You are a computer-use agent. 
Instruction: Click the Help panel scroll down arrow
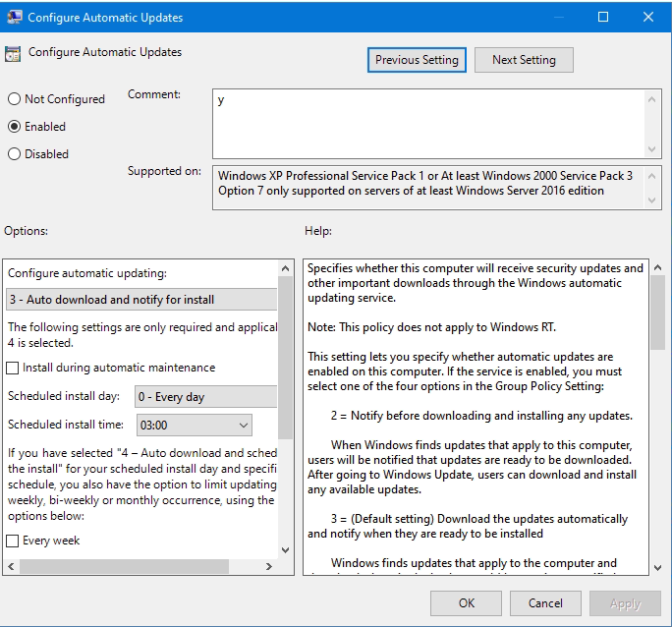pos(658,568)
